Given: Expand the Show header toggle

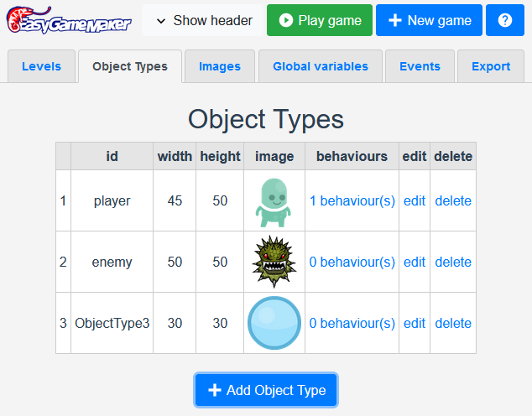Looking at the screenshot, I should coord(203,20).
